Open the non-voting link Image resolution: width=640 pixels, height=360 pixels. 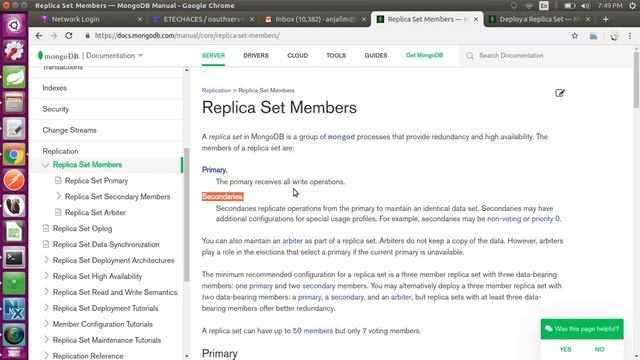(x=504, y=219)
